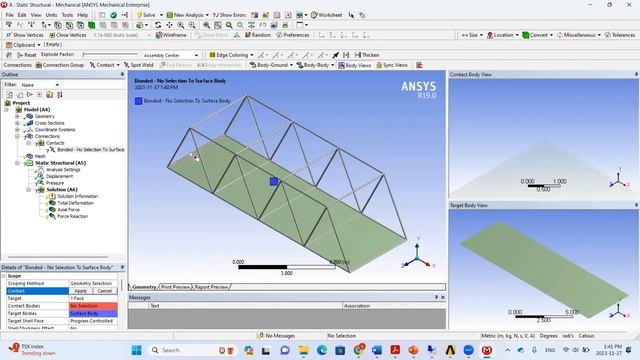The height and width of the screenshot is (360, 640).
Task: Switch to the Print Preview tab
Action: [175, 287]
